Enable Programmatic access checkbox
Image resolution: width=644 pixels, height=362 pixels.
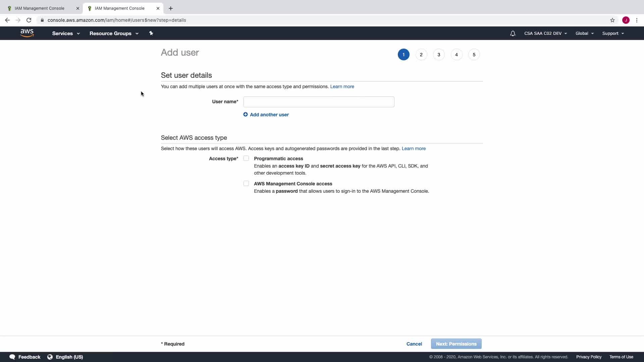click(x=246, y=159)
